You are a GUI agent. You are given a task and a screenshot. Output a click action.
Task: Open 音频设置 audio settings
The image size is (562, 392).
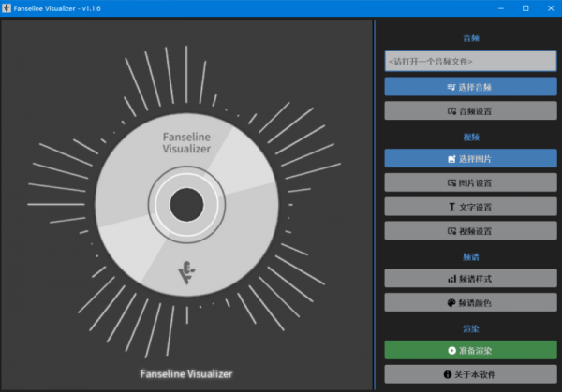point(470,111)
